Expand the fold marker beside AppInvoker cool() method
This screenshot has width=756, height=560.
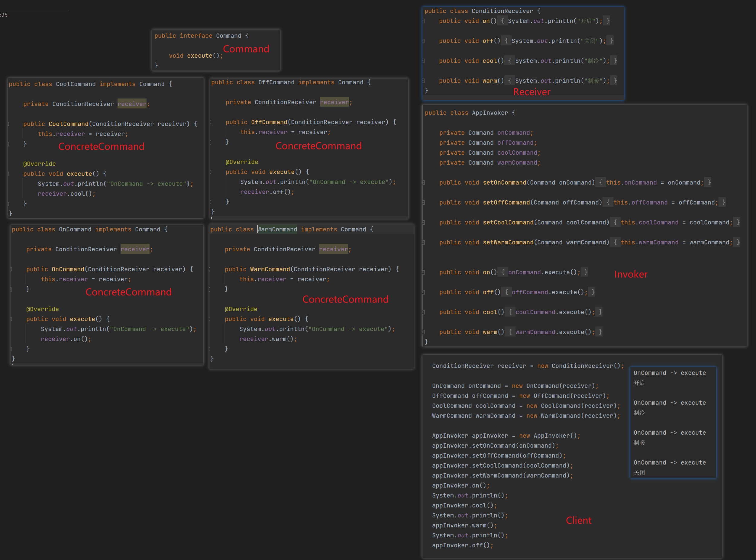[423, 313]
